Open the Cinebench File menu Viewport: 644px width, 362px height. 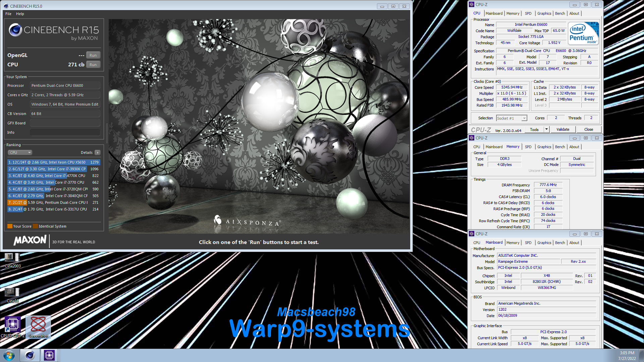click(x=8, y=14)
